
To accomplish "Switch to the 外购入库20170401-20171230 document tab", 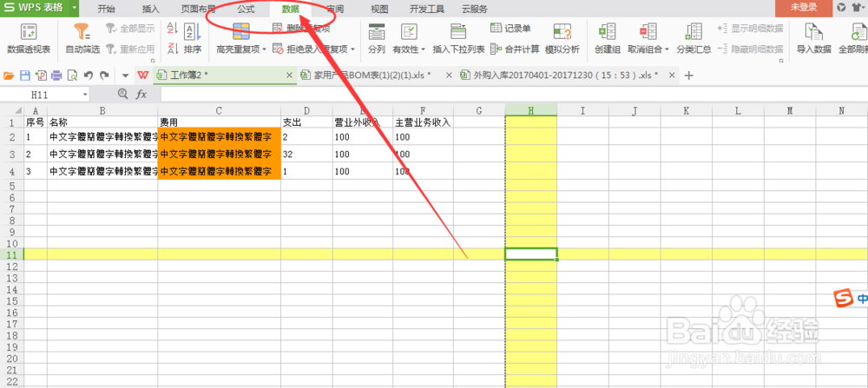I will tap(566, 76).
